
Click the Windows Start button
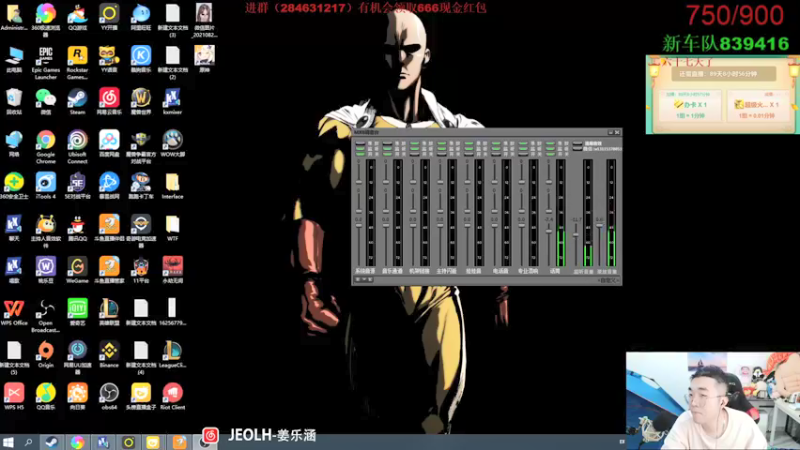[8, 442]
